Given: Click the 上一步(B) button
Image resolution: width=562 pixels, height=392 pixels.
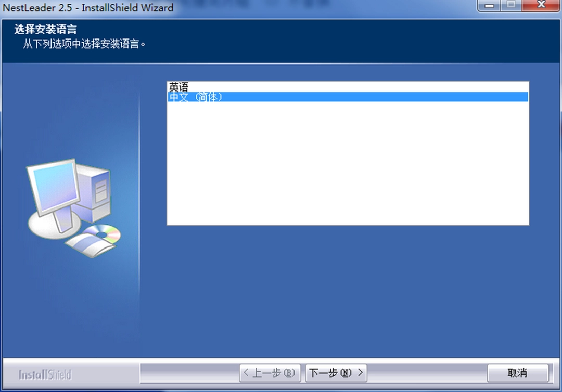Looking at the screenshot, I should tap(270, 373).
